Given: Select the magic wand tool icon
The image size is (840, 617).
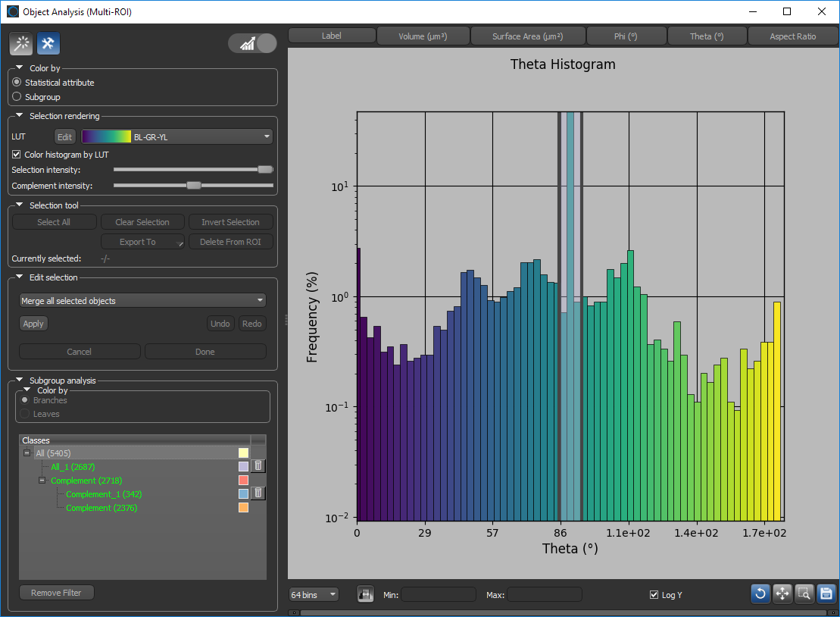Looking at the screenshot, I should click(x=20, y=44).
